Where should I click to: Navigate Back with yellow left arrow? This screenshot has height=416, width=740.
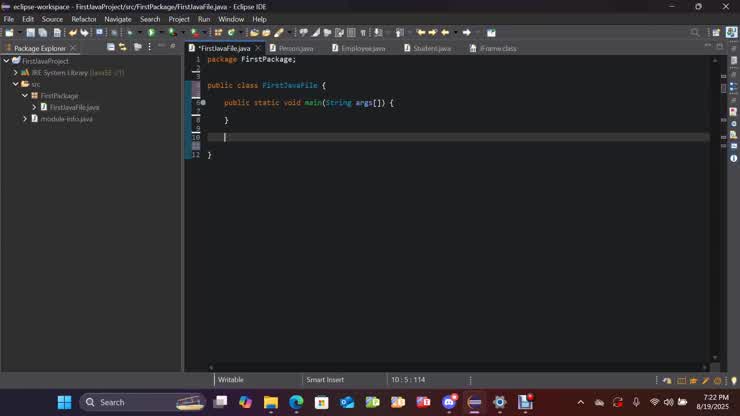coord(445,33)
